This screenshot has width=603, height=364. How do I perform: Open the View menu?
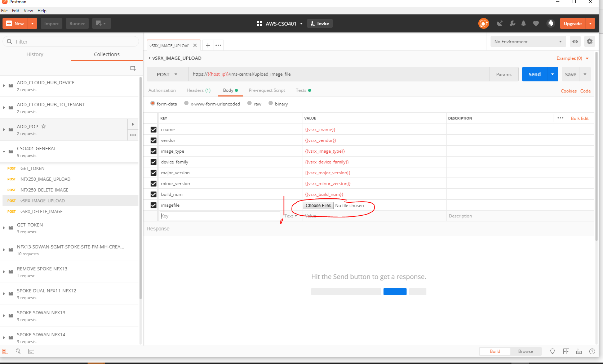(x=28, y=10)
